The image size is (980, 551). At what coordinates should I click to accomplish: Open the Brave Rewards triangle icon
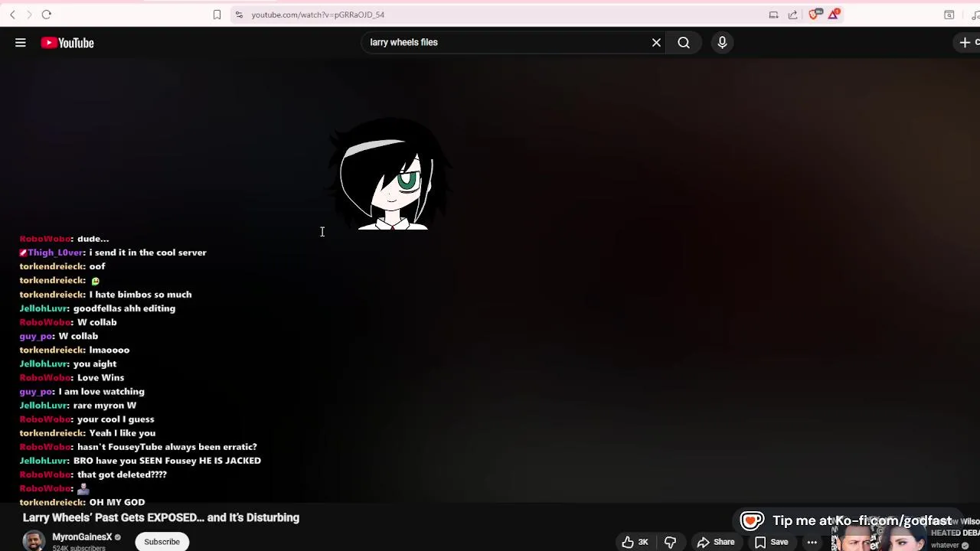(833, 14)
